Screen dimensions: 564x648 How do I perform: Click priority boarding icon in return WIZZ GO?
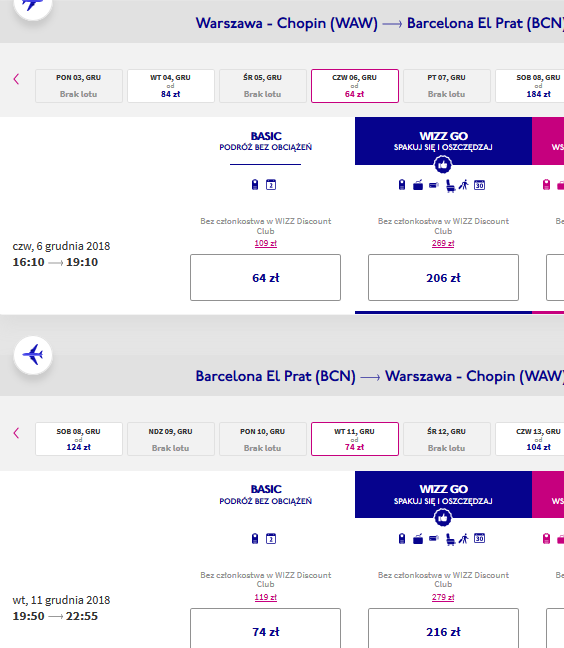[x=464, y=538]
